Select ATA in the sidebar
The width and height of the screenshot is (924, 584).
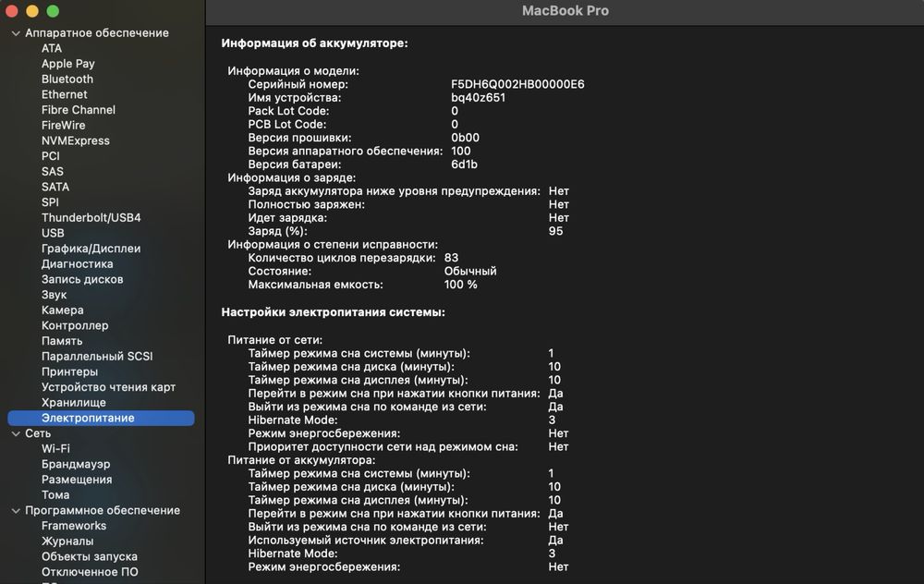51,48
